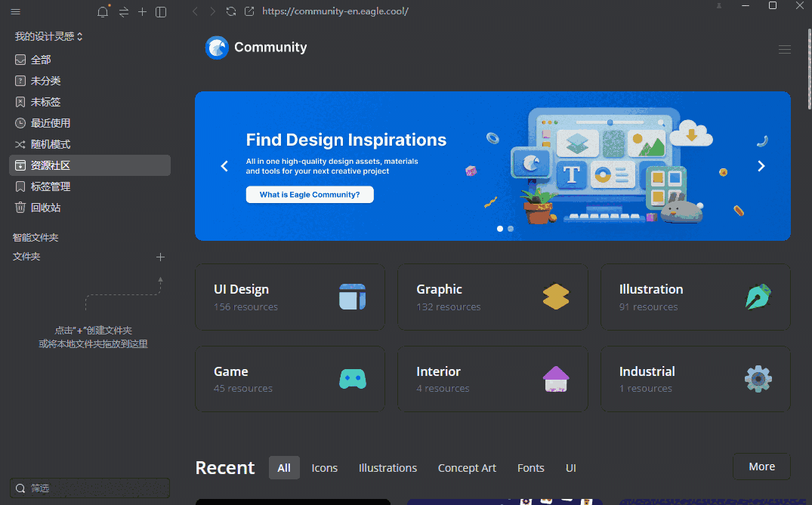Click the top-left hamburger menu icon
The height and width of the screenshot is (505, 812).
15,11
